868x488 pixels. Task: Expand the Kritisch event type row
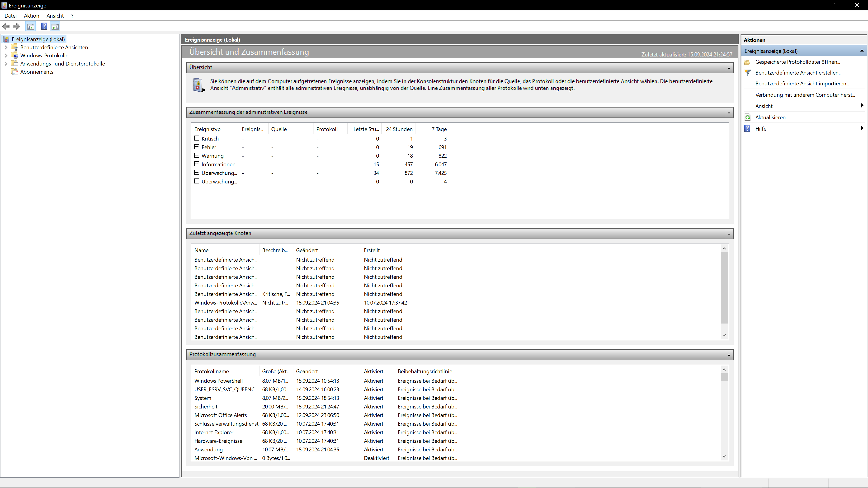point(197,138)
